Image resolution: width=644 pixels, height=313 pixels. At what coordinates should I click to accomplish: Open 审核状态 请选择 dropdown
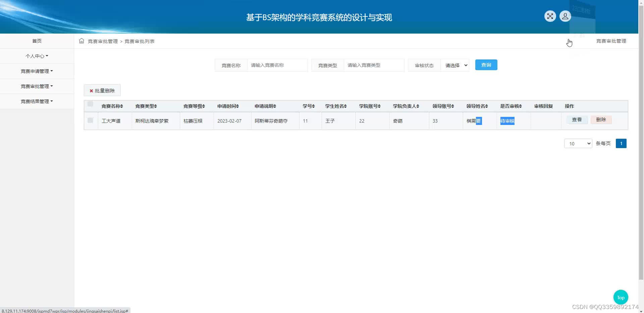coord(455,65)
